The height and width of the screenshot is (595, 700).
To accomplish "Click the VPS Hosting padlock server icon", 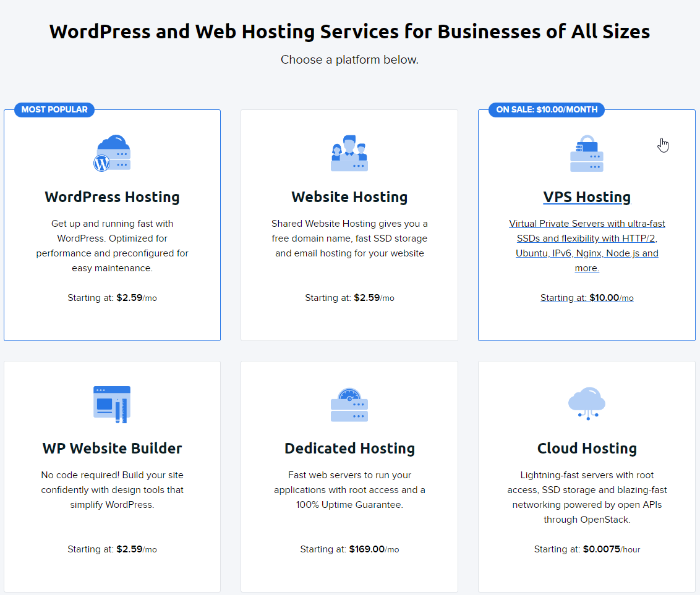I will coord(587,153).
